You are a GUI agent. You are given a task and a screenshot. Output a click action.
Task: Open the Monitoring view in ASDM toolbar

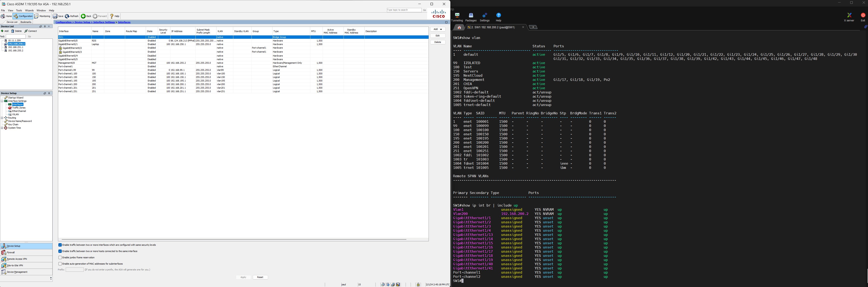tap(42, 16)
